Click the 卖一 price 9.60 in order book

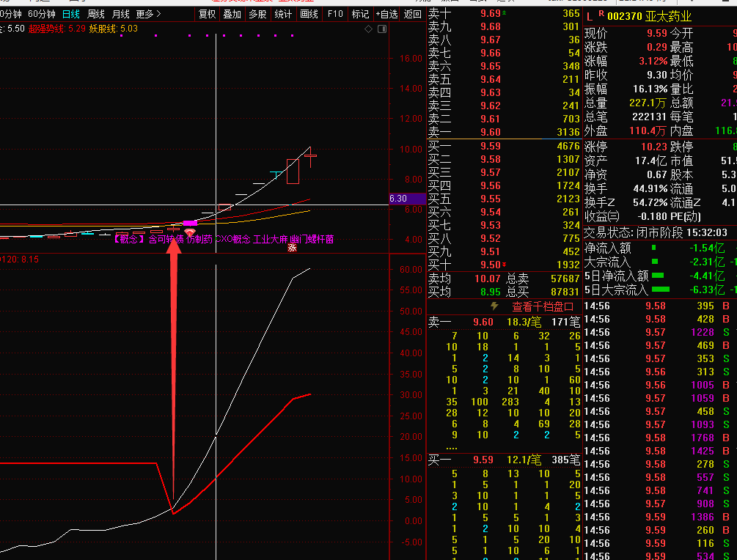click(491, 132)
